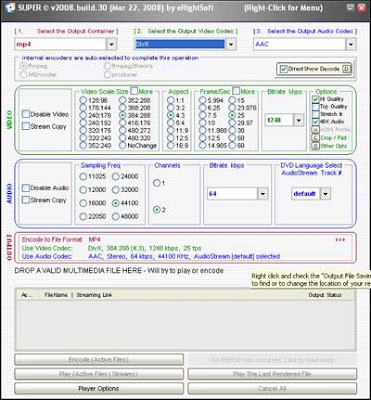Click the D icon beside DirectShow Decode
Image resolution: width=371 pixels, height=400 pixels.
[346, 69]
